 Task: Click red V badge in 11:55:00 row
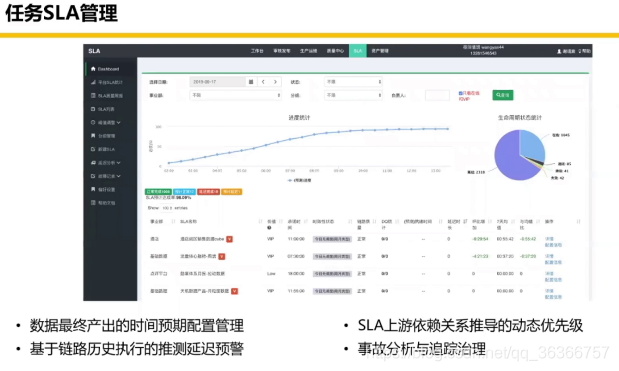tap(234, 291)
